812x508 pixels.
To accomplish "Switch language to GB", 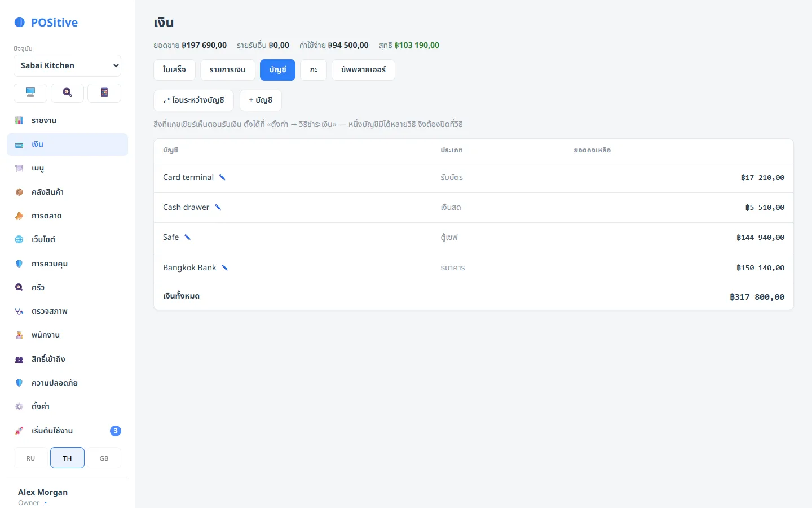I will (x=104, y=458).
